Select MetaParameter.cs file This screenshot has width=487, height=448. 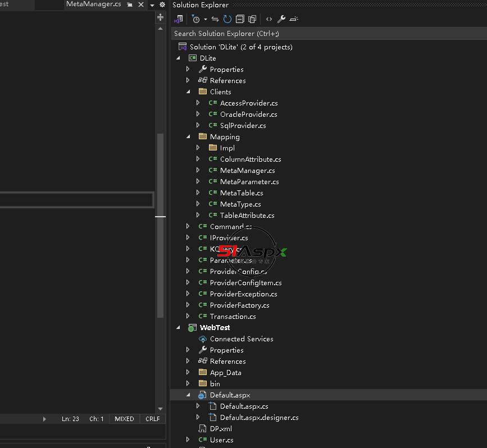249,182
